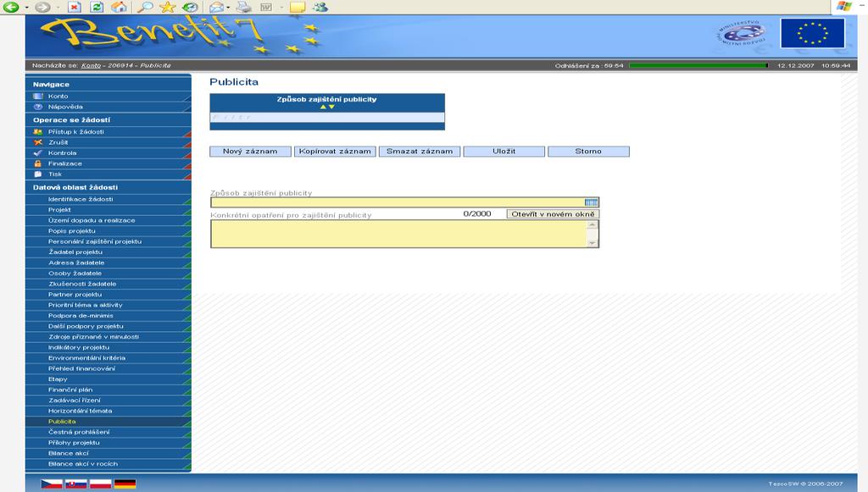Viewport: 868px width, 492px height.
Task: Open the Mail icon dropdown arrow
Action: 228,8
